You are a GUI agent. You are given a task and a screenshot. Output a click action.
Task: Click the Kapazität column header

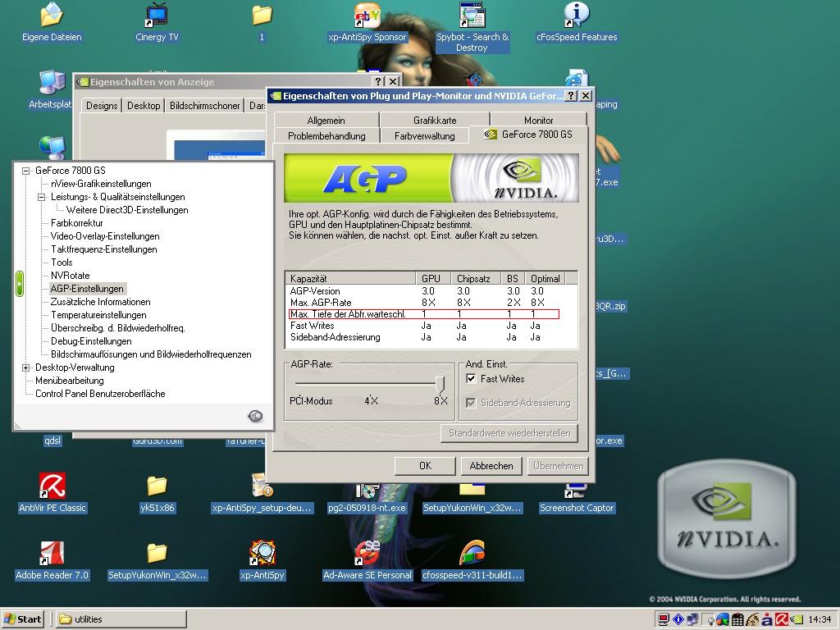coord(350,279)
